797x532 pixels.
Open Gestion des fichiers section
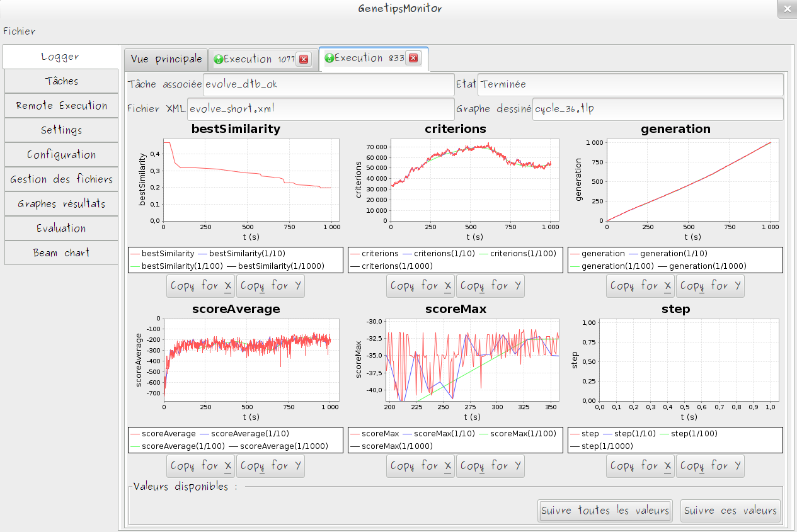click(61, 179)
